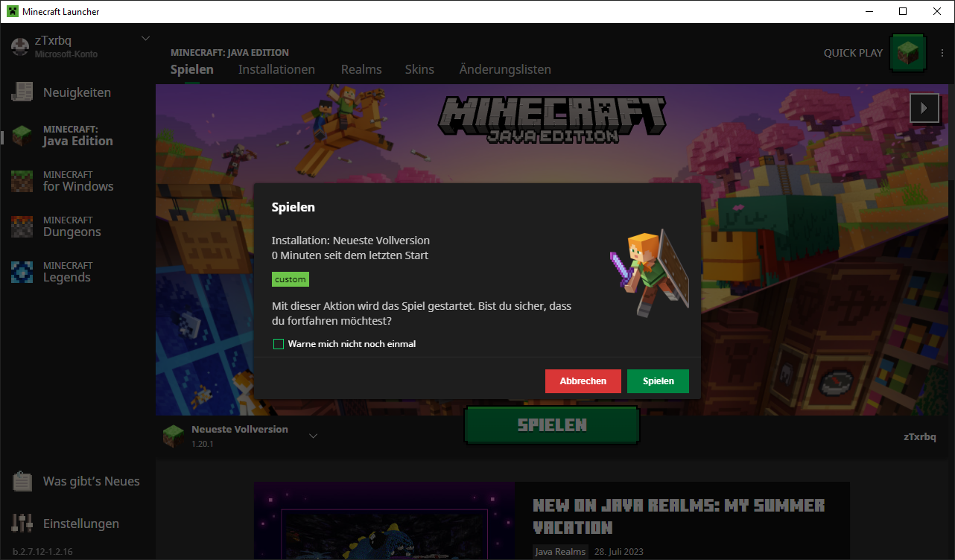Open the Installationen tab
This screenshot has width=955, height=560.
tap(276, 69)
